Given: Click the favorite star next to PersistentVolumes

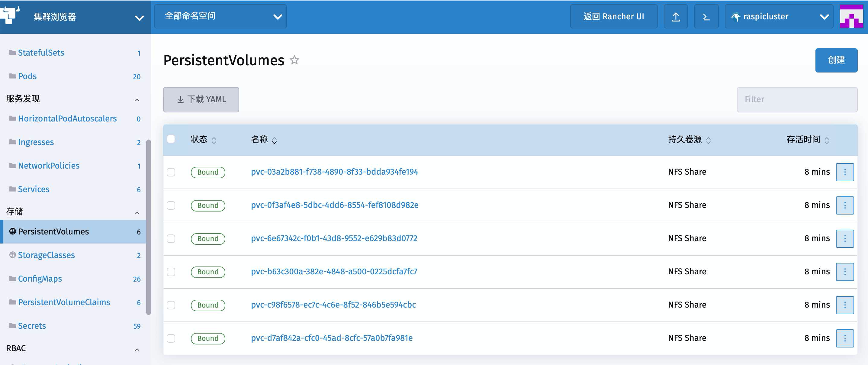Looking at the screenshot, I should pyautogui.click(x=294, y=60).
